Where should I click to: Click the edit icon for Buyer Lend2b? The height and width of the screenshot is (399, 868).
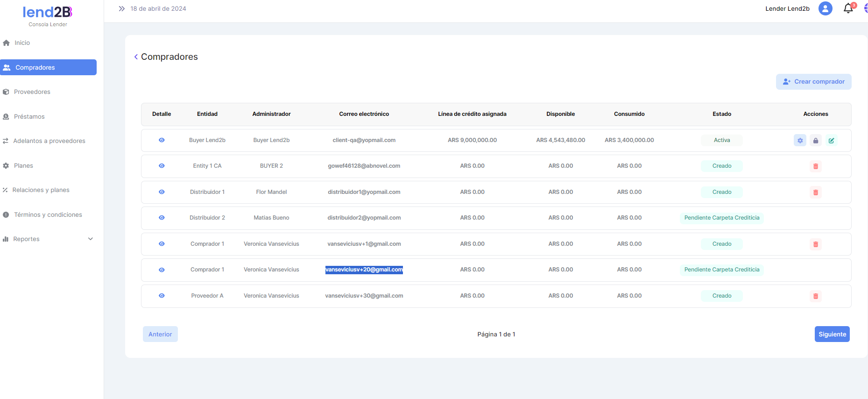(x=831, y=140)
